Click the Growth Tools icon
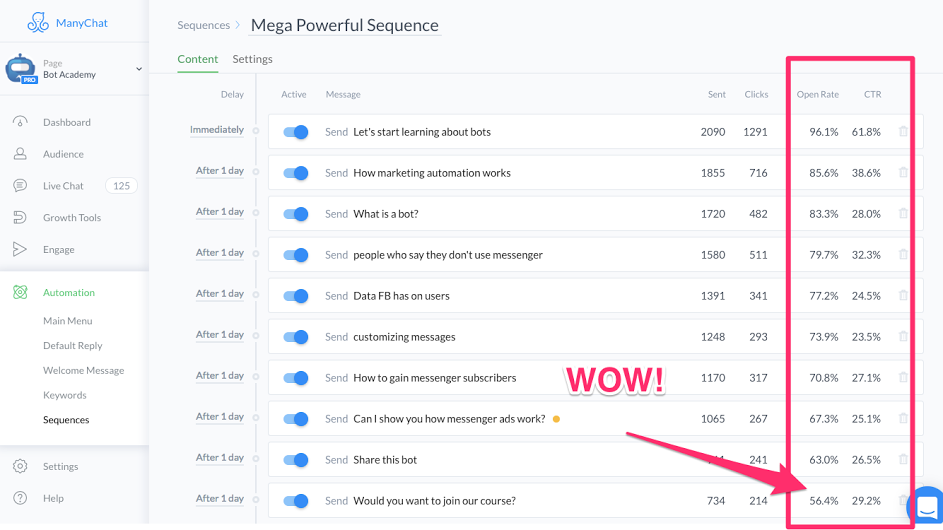The width and height of the screenshot is (943, 530). coord(20,218)
